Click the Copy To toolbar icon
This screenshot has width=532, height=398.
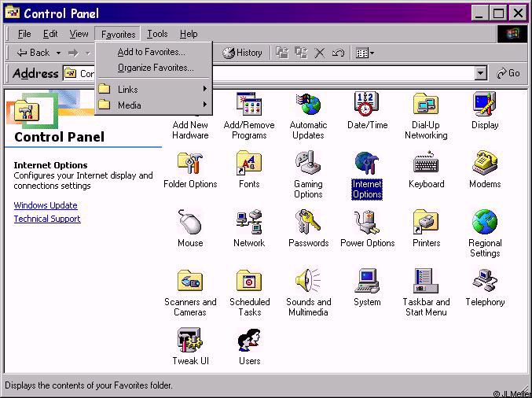(301, 53)
